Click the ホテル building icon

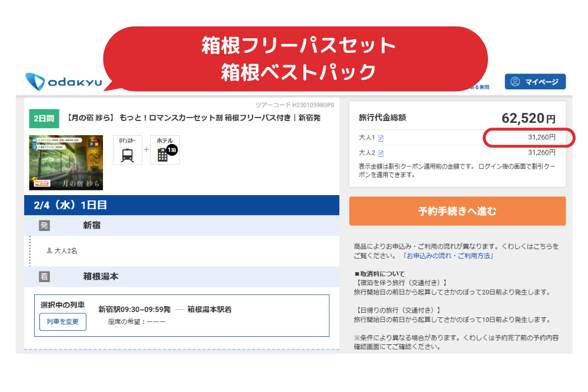pos(163,154)
